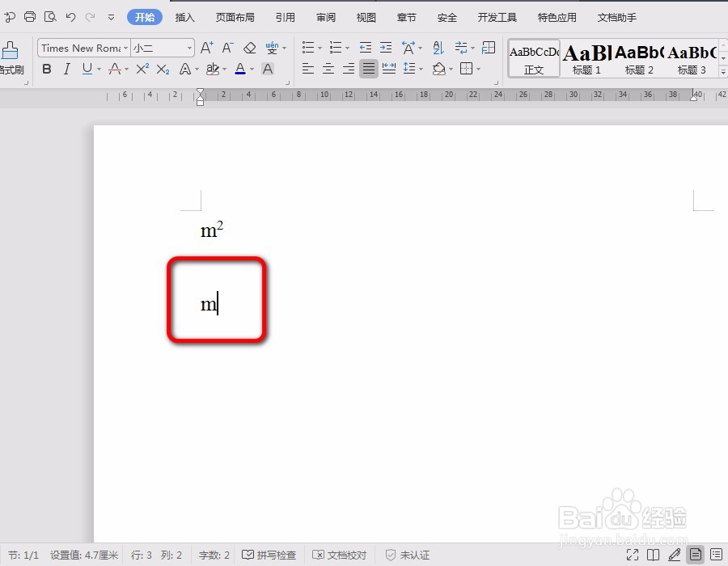
Task: Open Print Preview from quick access bar
Action: coord(50,17)
